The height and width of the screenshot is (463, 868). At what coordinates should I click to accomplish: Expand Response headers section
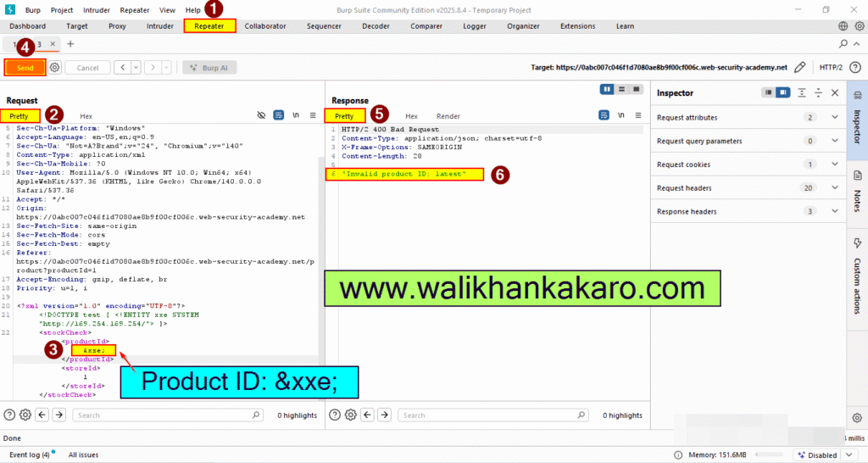coord(835,211)
